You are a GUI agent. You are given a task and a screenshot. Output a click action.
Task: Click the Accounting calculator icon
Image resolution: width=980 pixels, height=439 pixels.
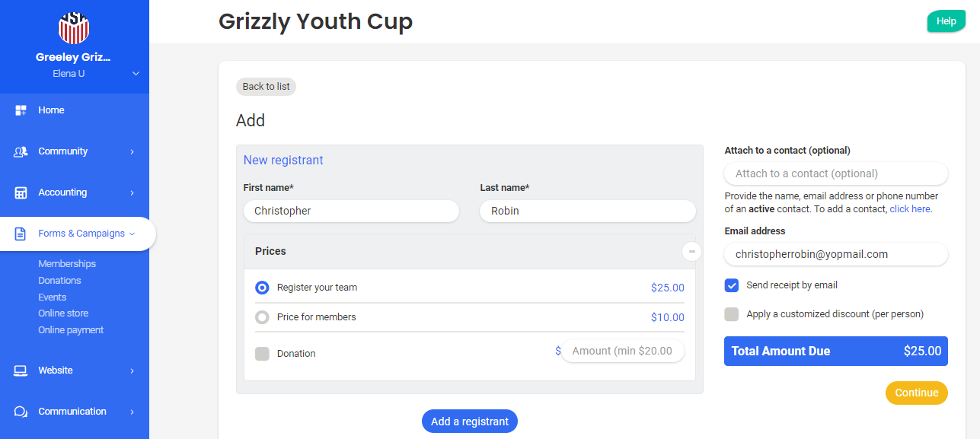[x=21, y=192]
